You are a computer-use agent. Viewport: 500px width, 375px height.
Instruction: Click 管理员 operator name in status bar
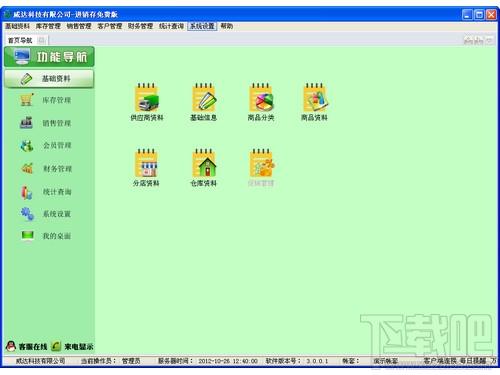click(x=131, y=361)
